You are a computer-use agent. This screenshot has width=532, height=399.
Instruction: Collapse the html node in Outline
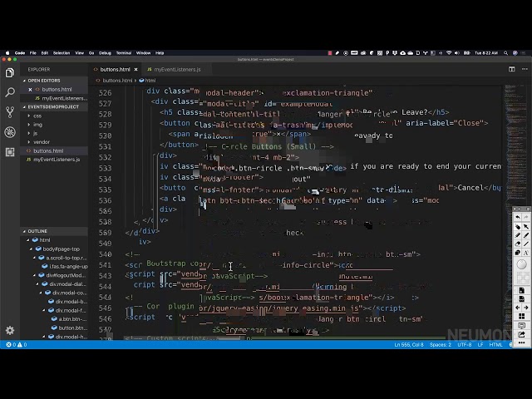(28, 240)
